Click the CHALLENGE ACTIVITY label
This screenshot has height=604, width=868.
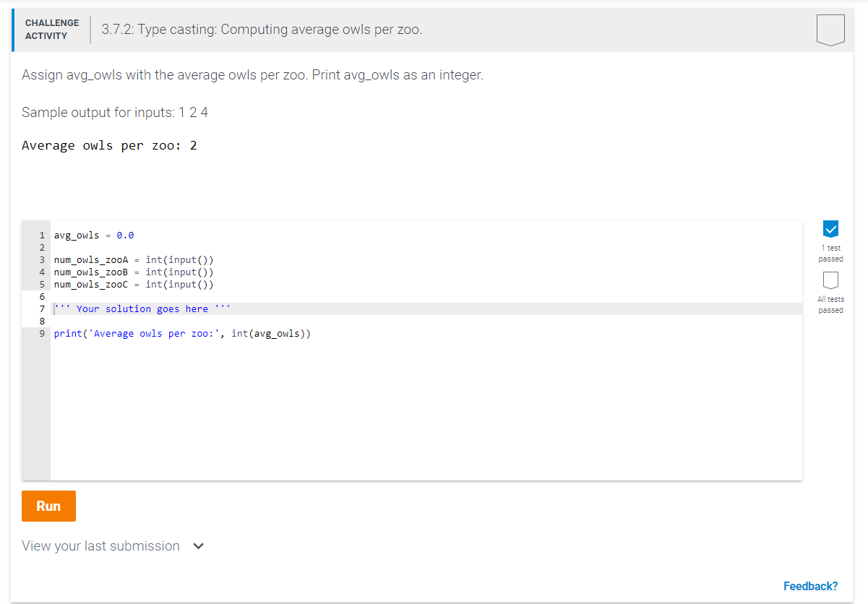point(52,30)
